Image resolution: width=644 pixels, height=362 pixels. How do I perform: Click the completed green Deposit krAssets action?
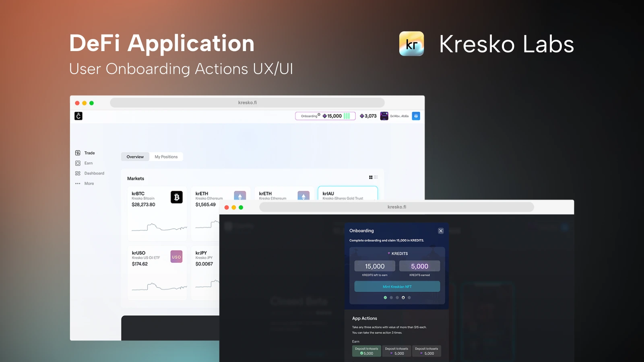[367, 351]
